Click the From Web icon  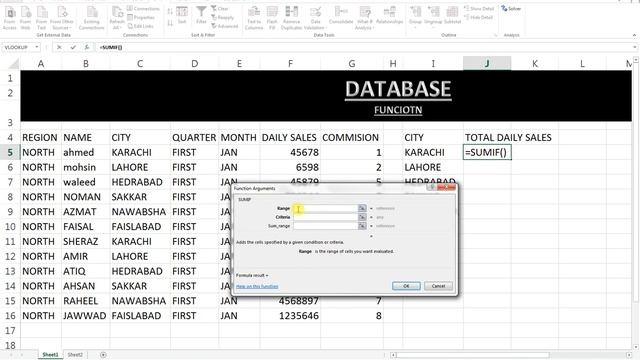click(25, 18)
